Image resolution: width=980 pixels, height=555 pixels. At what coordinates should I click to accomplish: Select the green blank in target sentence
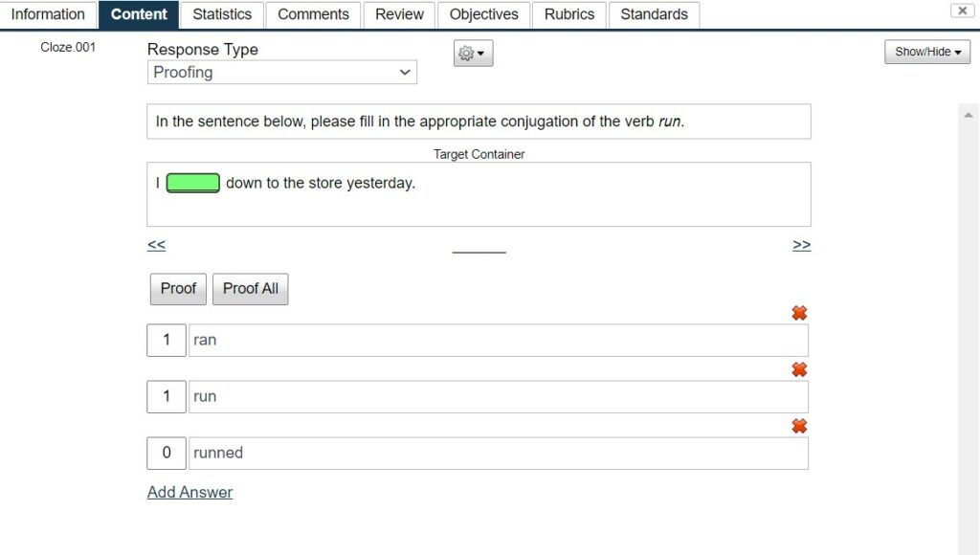tap(193, 183)
